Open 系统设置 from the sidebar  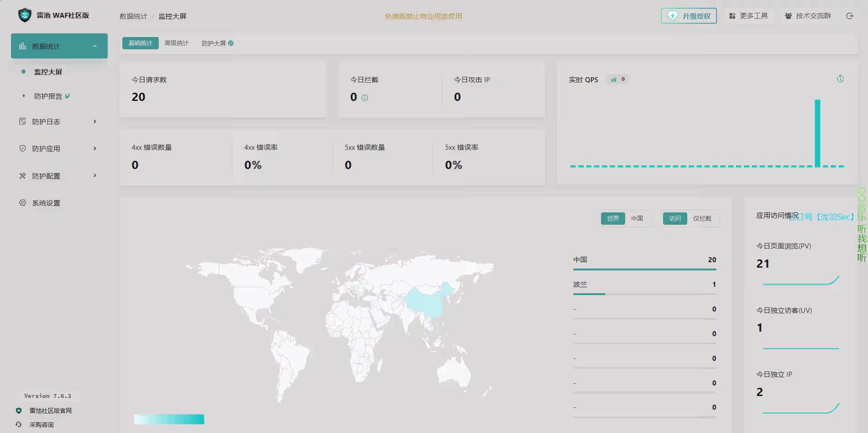coord(46,203)
